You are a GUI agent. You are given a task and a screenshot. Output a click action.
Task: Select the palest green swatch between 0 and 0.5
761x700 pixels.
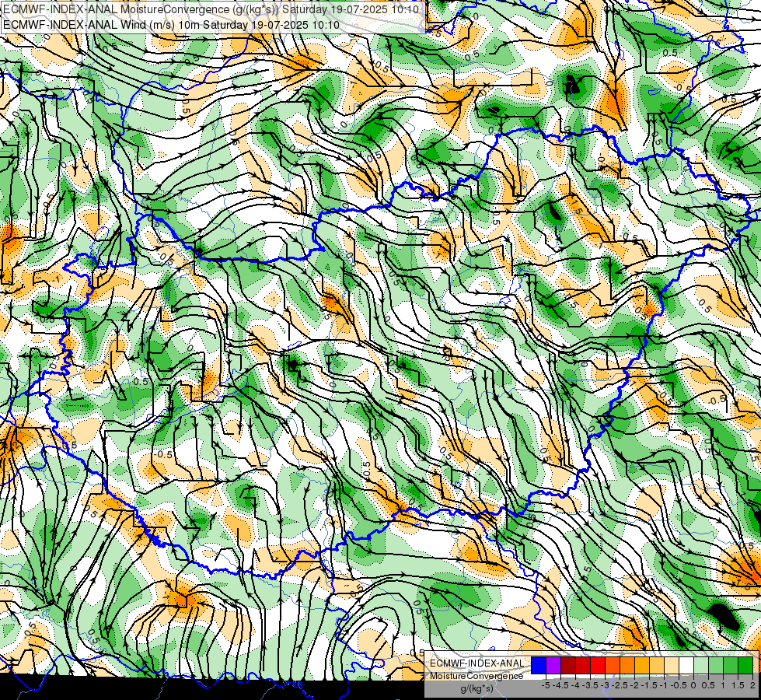(x=701, y=666)
